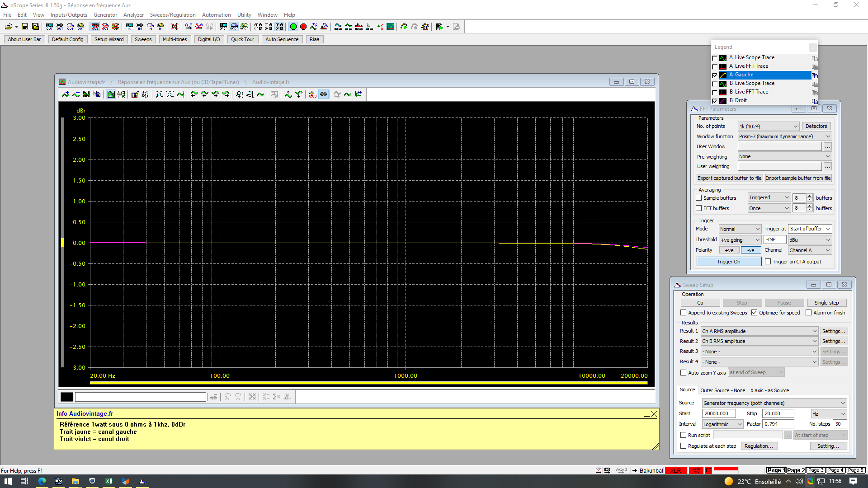Click the yellow X-axis range bar

click(368, 383)
